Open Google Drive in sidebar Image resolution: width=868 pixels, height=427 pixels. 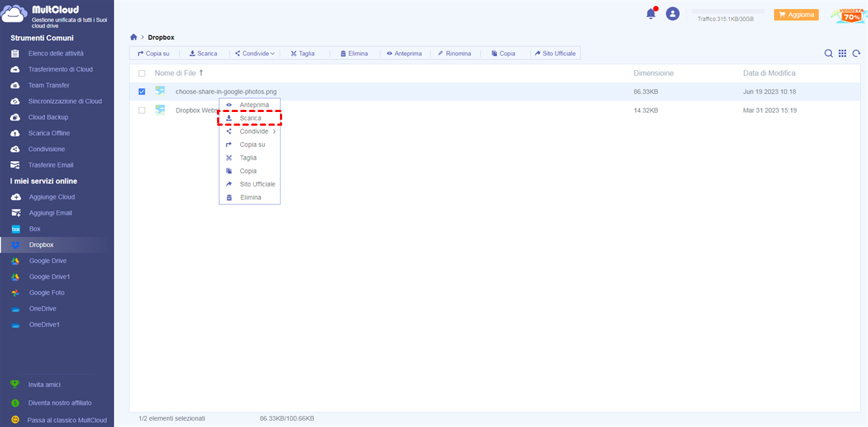point(48,261)
